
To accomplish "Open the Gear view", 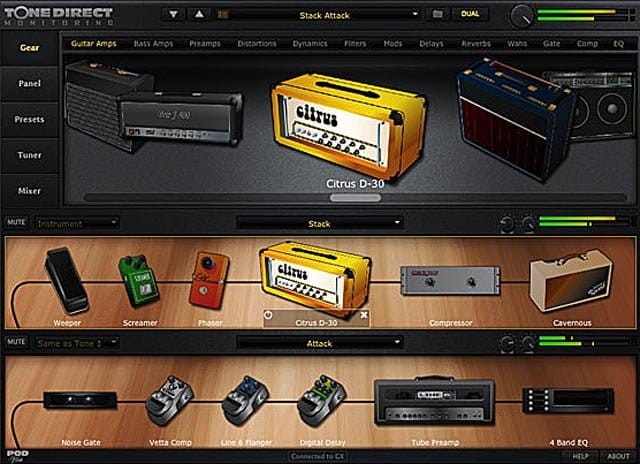I will (x=29, y=48).
